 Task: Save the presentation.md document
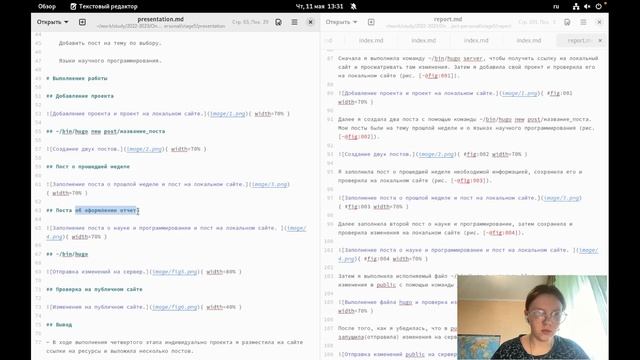coord(278,22)
